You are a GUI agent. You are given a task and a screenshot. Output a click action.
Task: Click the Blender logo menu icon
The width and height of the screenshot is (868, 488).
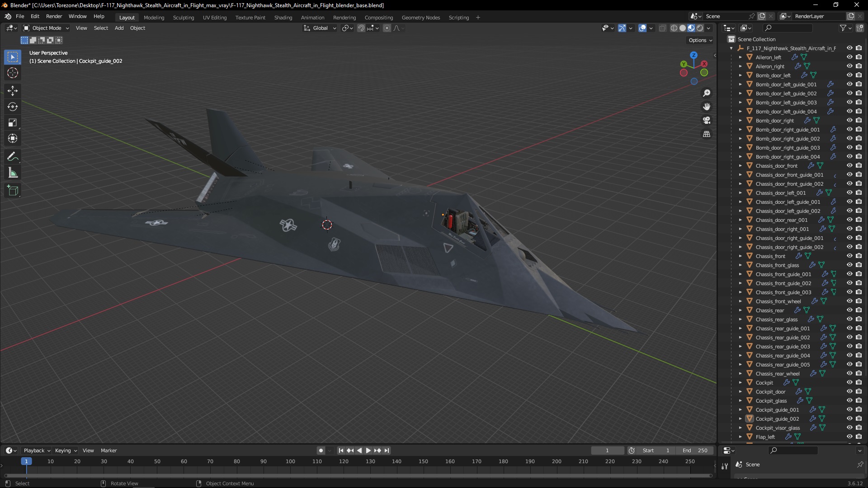[x=8, y=16]
